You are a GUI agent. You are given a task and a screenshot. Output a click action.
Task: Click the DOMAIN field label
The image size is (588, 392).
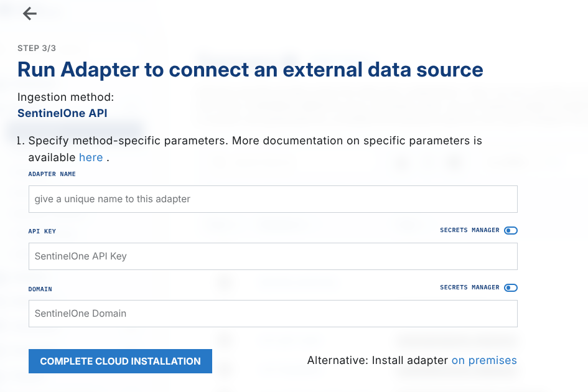click(40, 289)
